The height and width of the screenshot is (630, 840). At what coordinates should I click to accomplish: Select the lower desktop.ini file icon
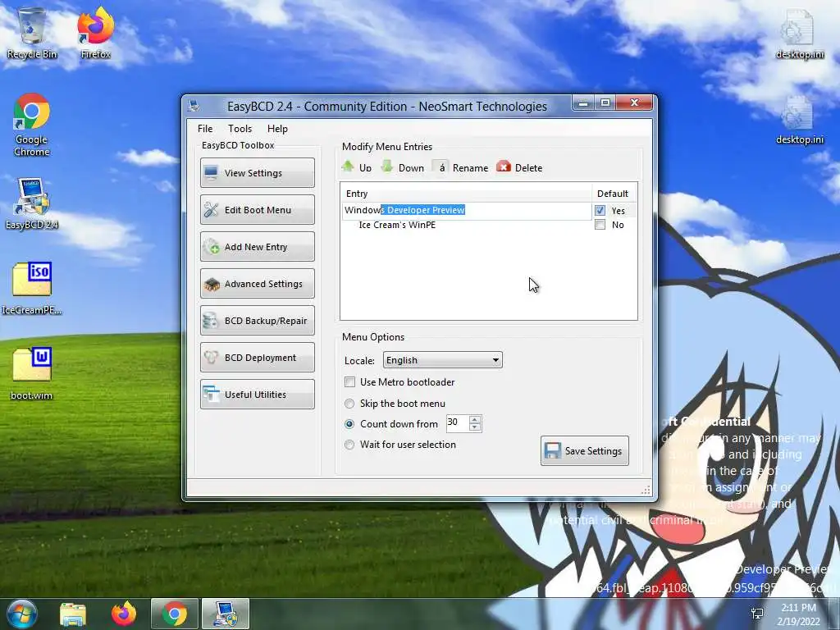pyautogui.click(x=799, y=120)
